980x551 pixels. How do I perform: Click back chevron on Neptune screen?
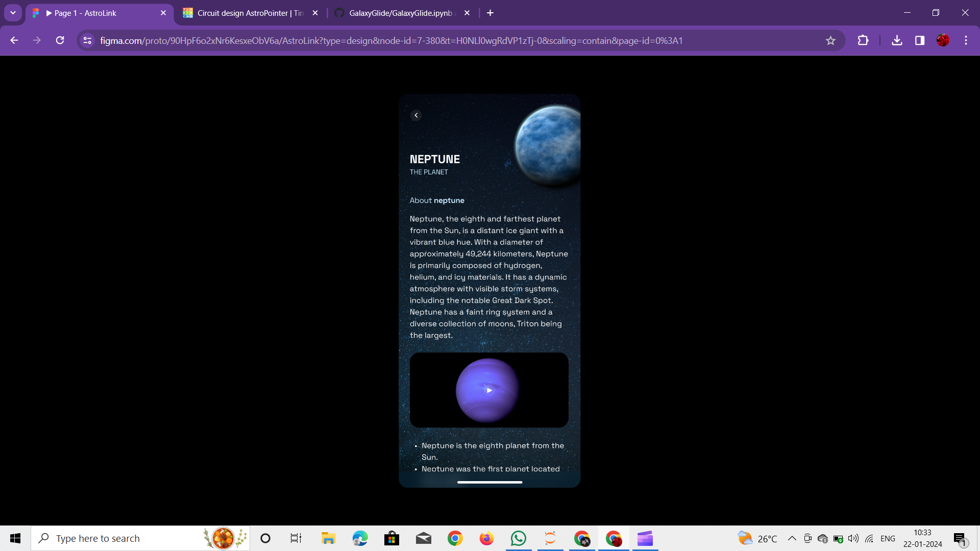tap(416, 115)
